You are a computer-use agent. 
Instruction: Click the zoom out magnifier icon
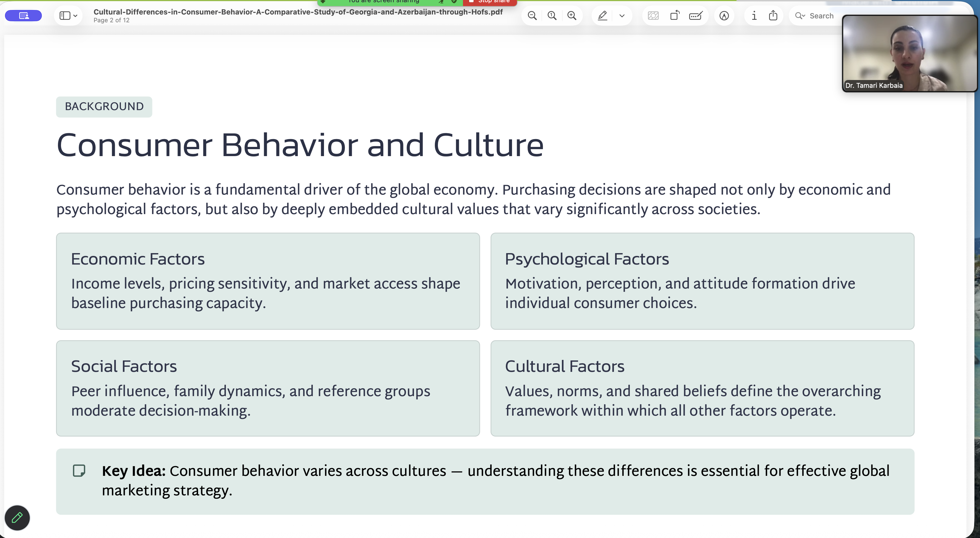(532, 16)
